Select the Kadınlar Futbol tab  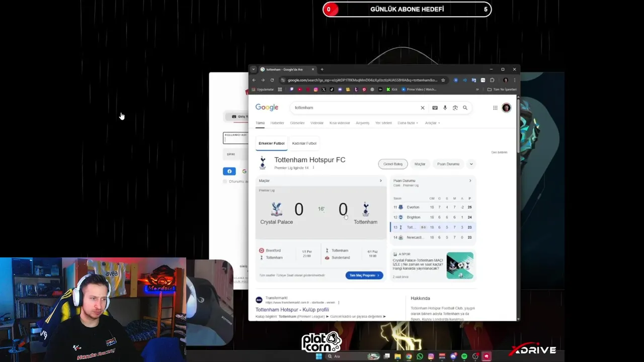(304, 143)
